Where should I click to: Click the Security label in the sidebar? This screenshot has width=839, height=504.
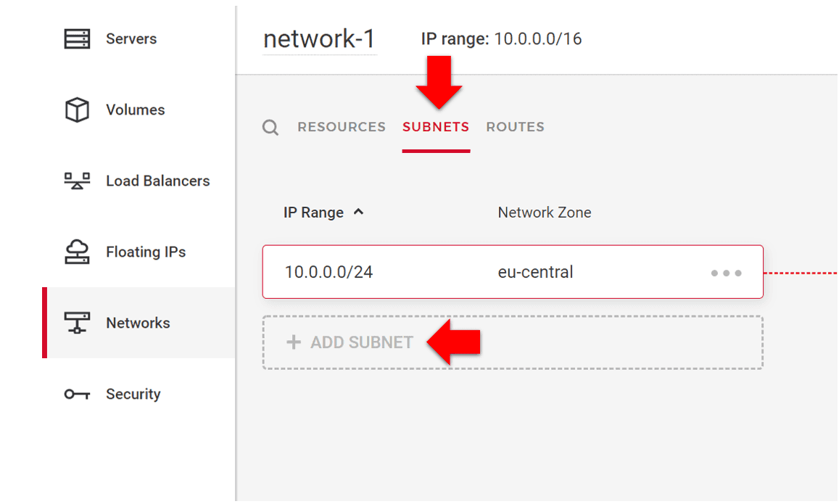point(133,393)
